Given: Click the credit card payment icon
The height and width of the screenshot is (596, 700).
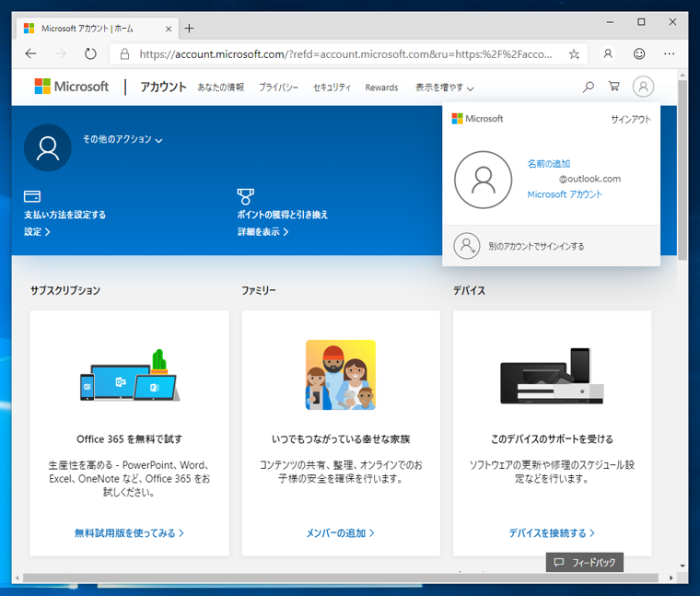Looking at the screenshot, I should (x=32, y=196).
